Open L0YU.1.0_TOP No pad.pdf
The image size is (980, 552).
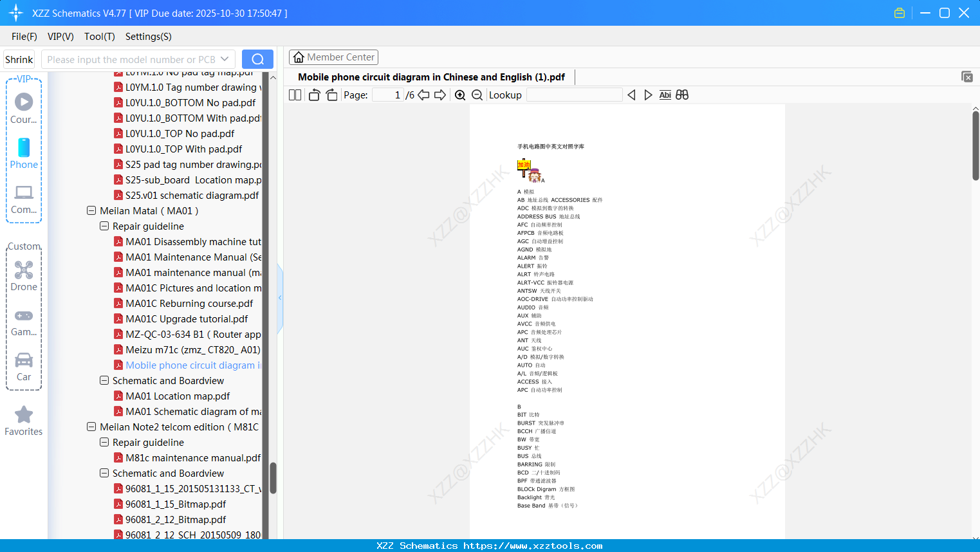(174, 133)
